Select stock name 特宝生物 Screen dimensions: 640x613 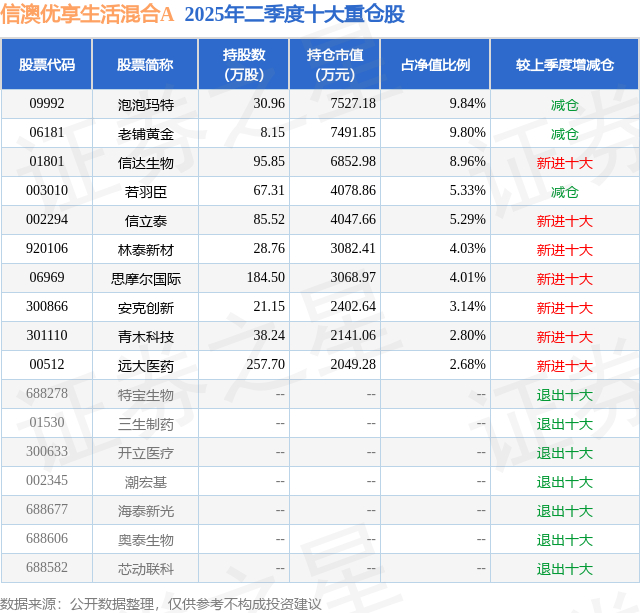(x=146, y=395)
